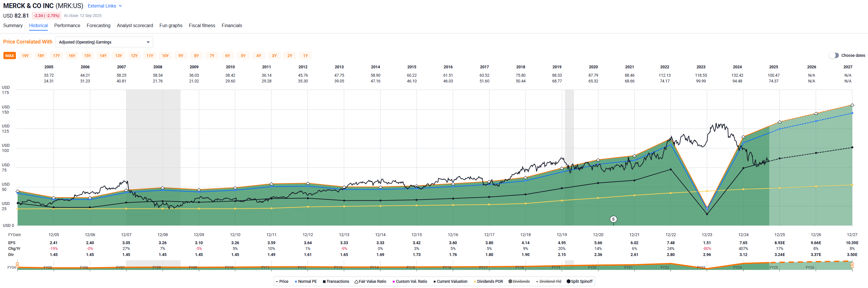Toggle the Choose dates switch
Image resolution: width=868 pixels, height=288 pixels.
tap(834, 56)
